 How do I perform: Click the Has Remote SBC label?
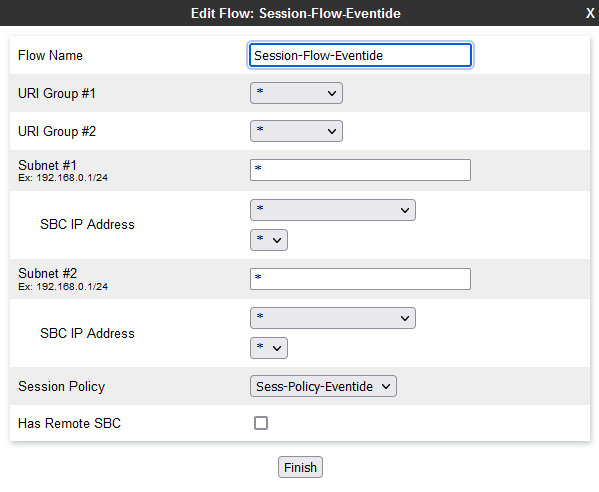[70, 423]
